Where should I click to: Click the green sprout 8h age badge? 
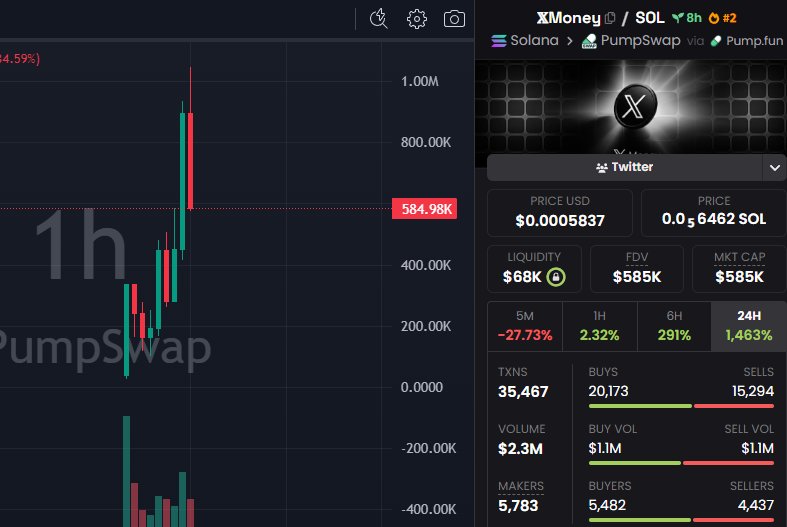[686, 18]
